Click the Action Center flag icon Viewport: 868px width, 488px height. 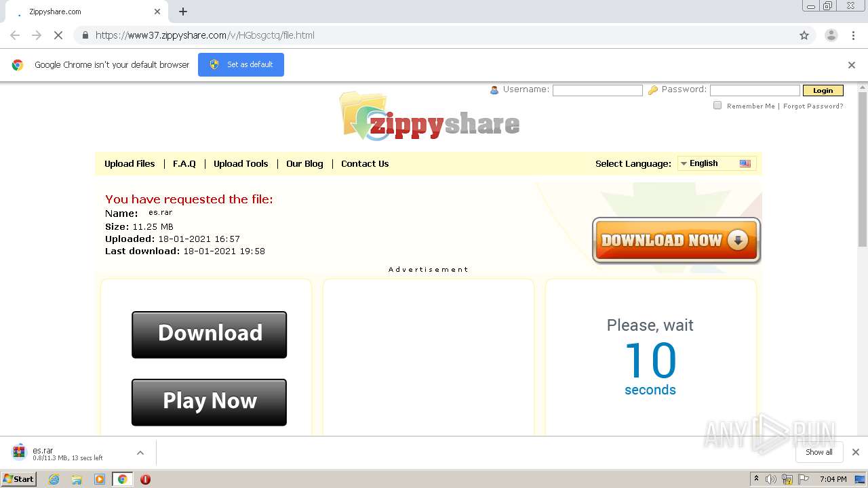(804, 479)
